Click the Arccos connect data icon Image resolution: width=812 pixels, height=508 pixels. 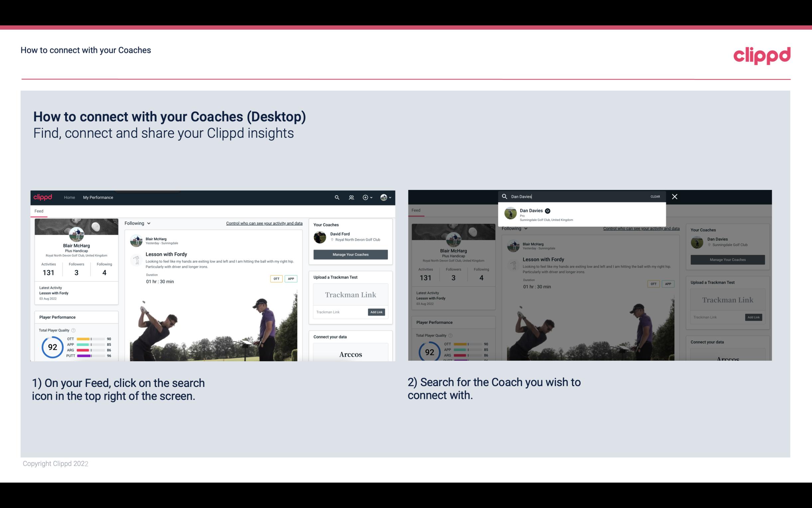tap(350, 354)
